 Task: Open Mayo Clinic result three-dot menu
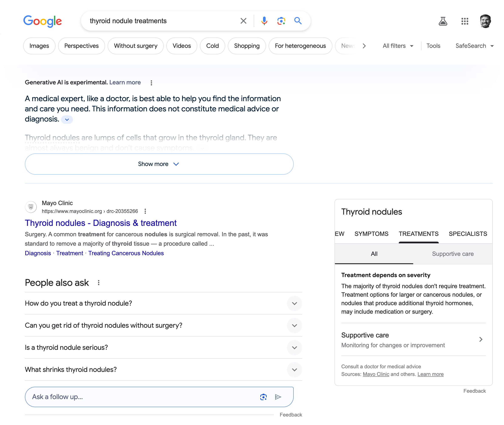[x=145, y=211]
